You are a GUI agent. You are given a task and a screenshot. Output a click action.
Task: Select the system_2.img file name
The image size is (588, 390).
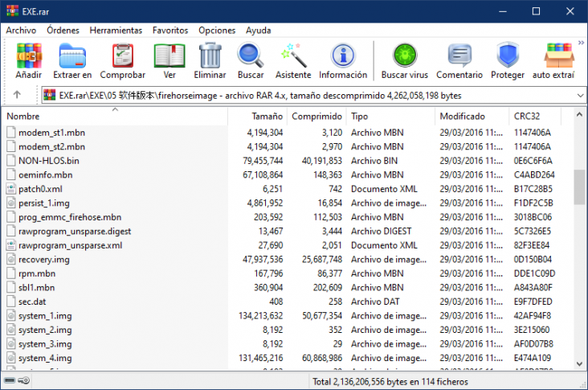point(45,330)
